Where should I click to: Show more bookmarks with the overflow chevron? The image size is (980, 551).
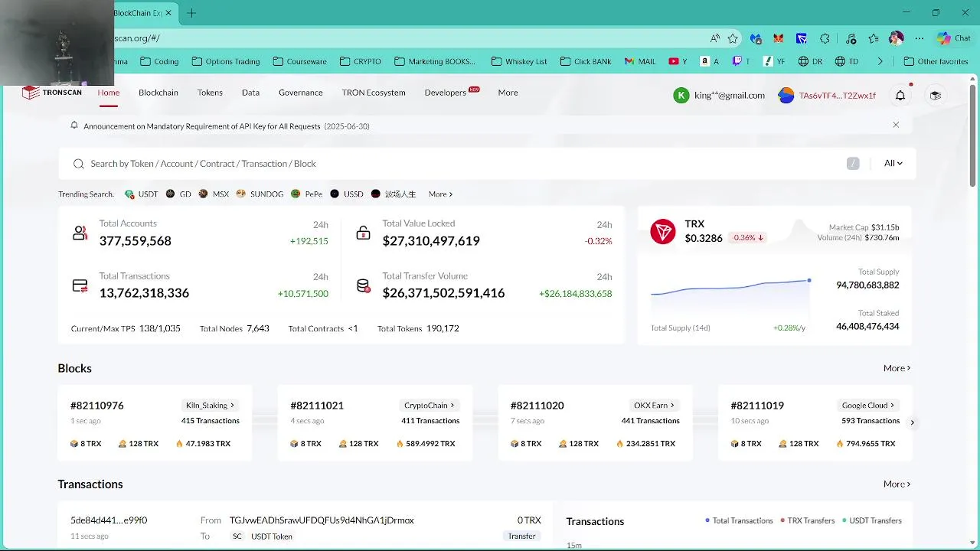(880, 61)
